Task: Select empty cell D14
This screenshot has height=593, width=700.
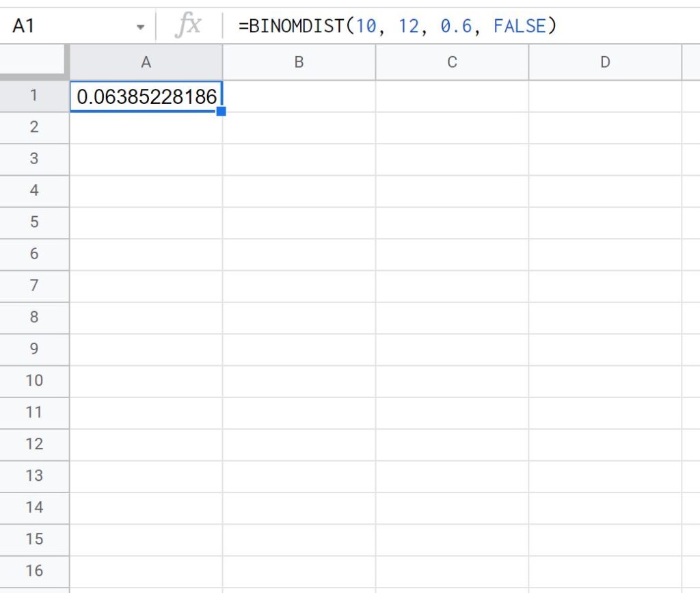Action: click(604, 508)
